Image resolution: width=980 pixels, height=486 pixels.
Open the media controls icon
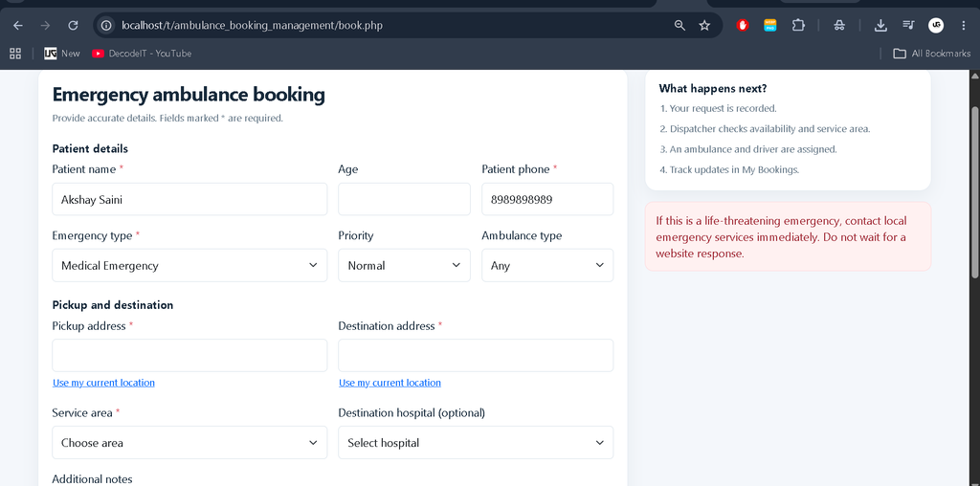[x=908, y=26]
